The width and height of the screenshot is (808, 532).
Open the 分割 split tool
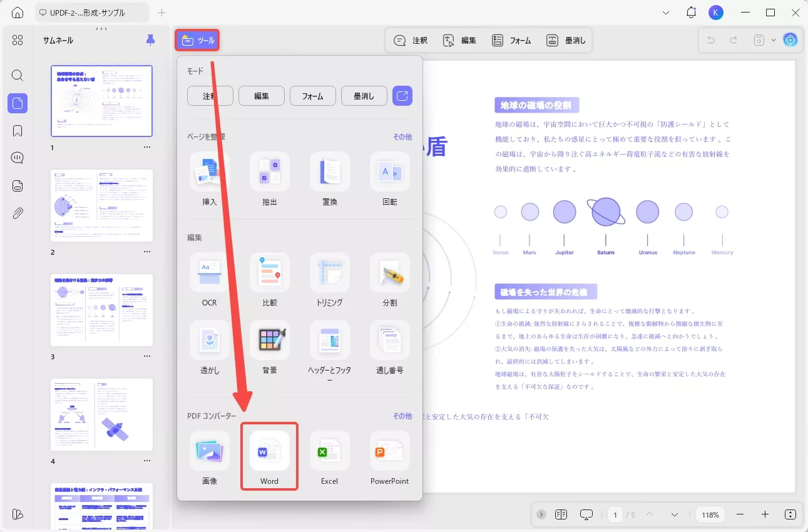pyautogui.click(x=389, y=281)
